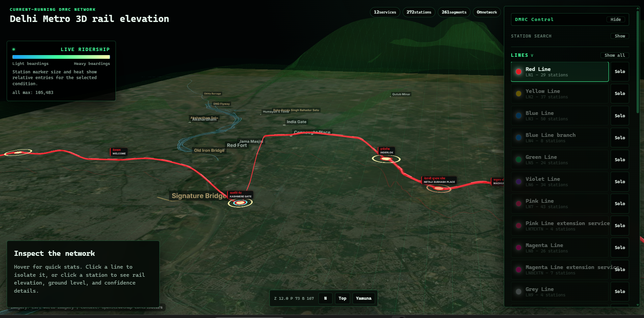
Task: Open the Violet Line row
Action: 560,181
